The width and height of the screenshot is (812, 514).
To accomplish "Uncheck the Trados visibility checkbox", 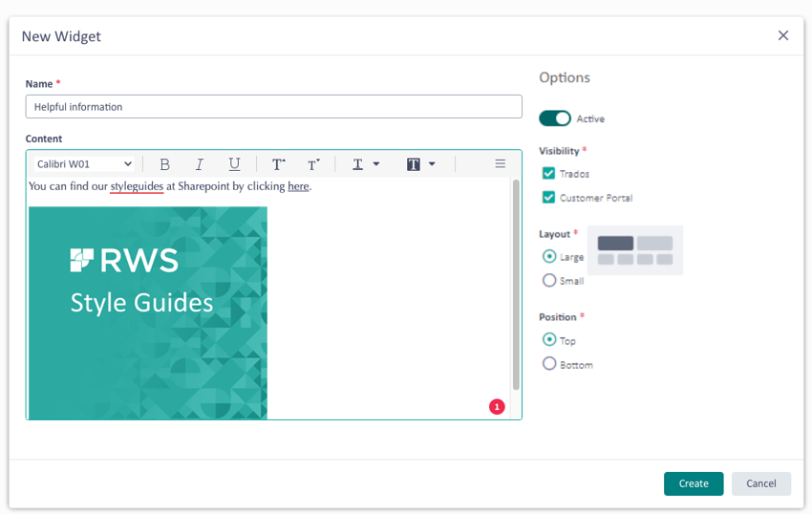I will 548,174.
